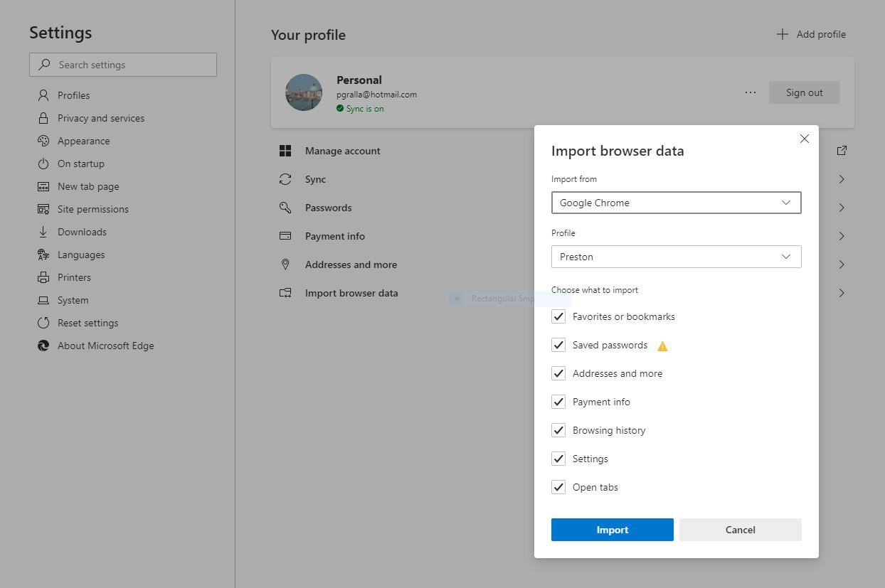The image size is (885, 588).
Task: Uncheck the Open tabs option
Action: 558,487
